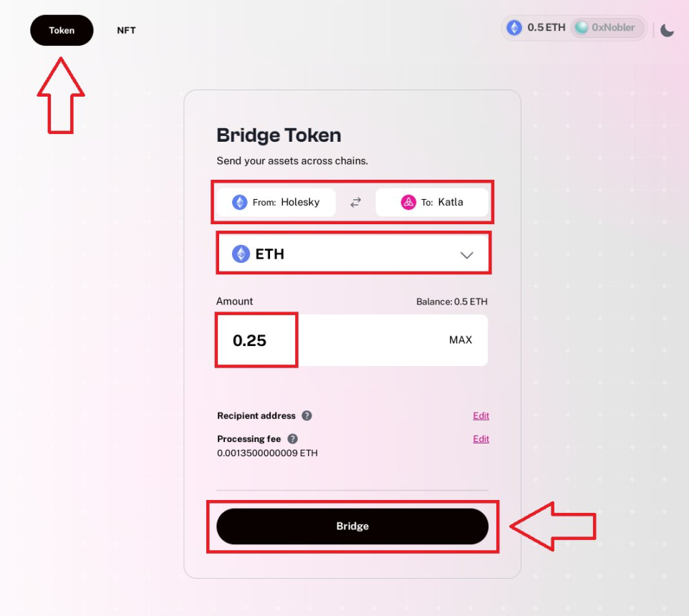Click the Ethereum logo beside 0.5 ETH balance
This screenshot has height=616, width=689.
coord(514,28)
